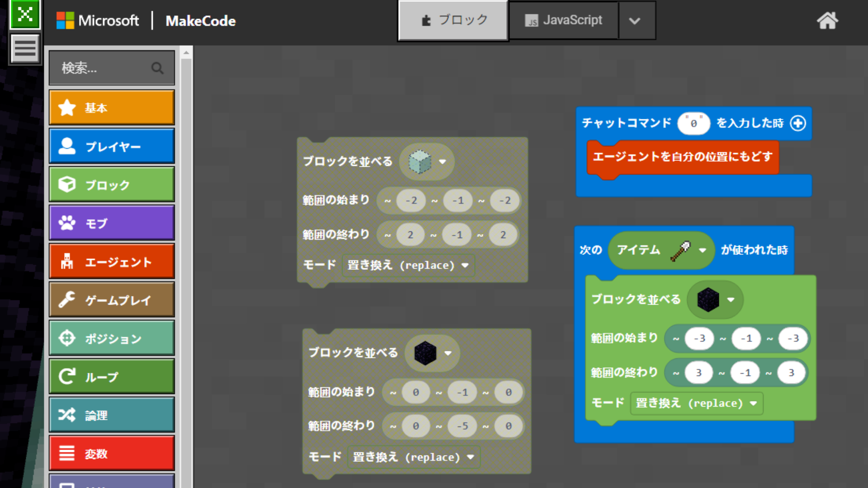Click the MakeCode title text

point(201,21)
